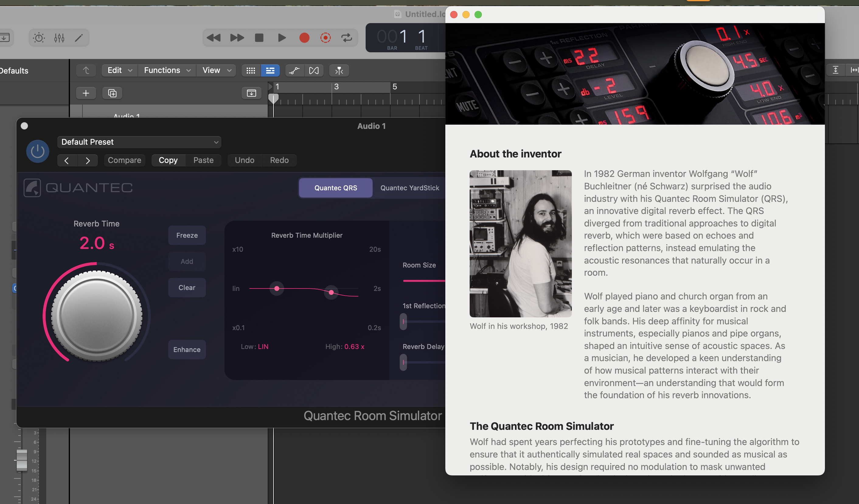Click the Compare button
This screenshot has height=504, width=859.
pos(124,160)
